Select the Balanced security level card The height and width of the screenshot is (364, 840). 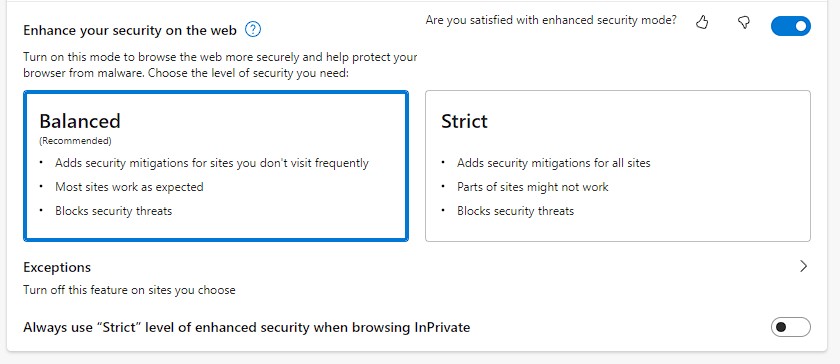[x=216, y=166]
